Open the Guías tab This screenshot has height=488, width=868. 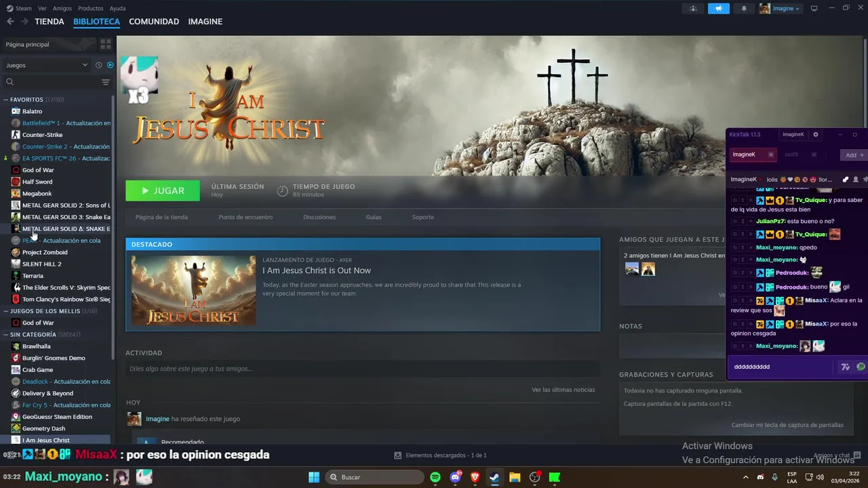(x=374, y=217)
